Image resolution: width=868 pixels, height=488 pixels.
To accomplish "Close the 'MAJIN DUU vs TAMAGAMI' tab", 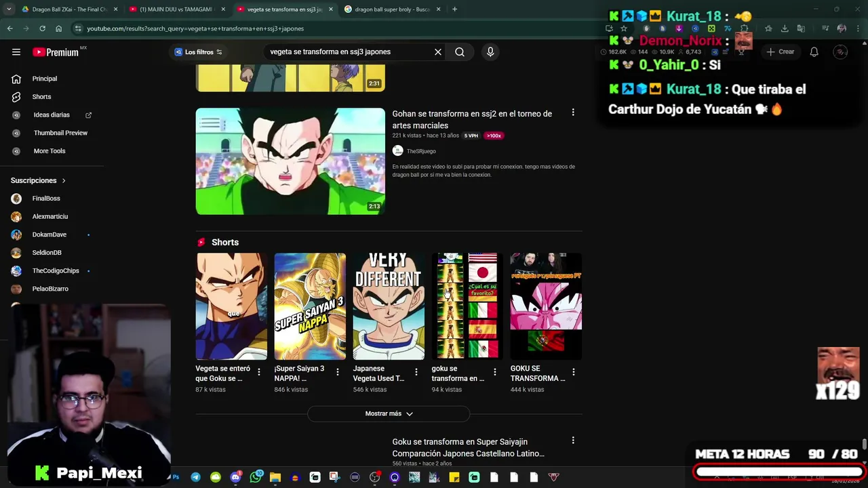I will click(x=223, y=9).
